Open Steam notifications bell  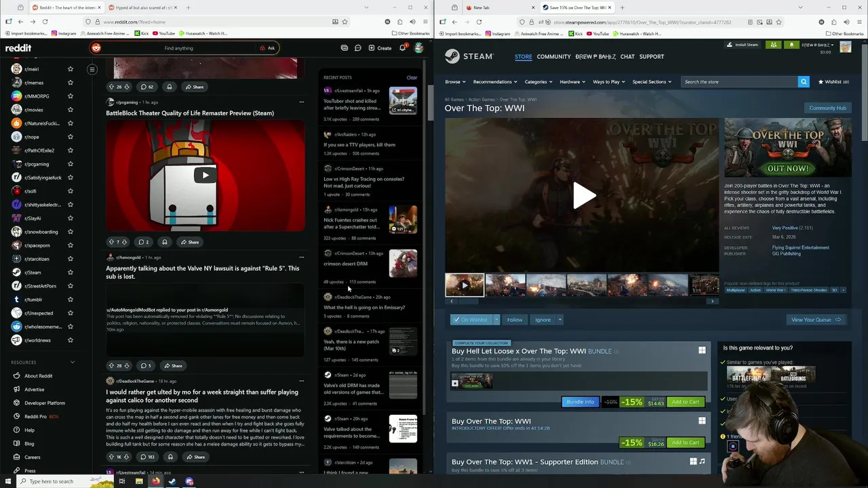tap(791, 45)
